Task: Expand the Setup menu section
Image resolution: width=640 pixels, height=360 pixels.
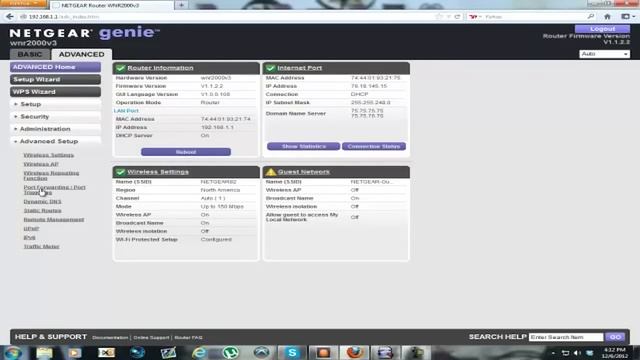Action: [56, 104]
